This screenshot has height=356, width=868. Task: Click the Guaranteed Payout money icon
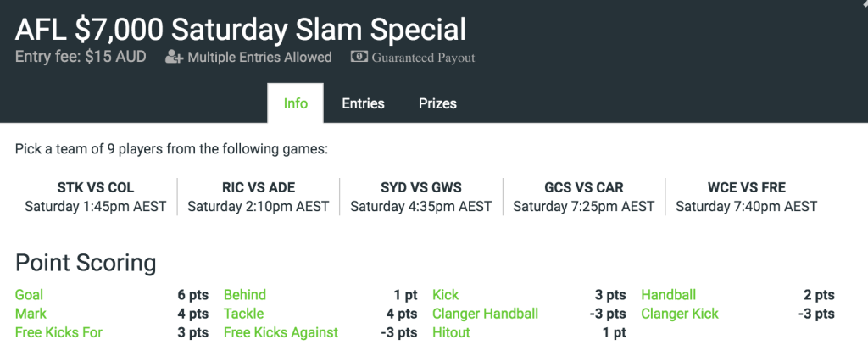359,57
